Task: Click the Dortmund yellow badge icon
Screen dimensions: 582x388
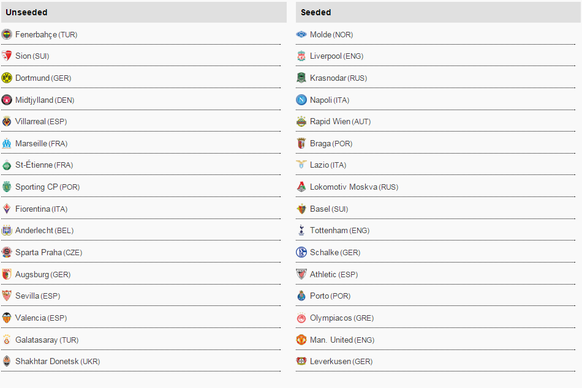Action: point(7,78)
